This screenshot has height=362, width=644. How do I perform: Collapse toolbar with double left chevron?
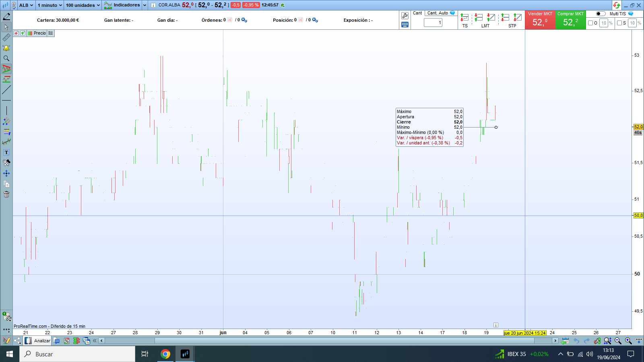click(x=95, y=341)
